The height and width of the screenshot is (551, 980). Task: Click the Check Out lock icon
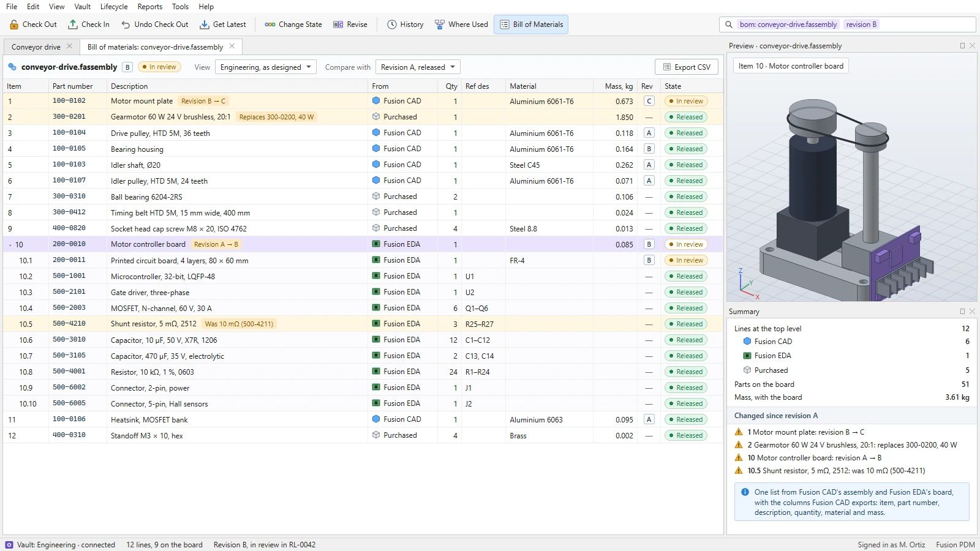pos(14,24)
